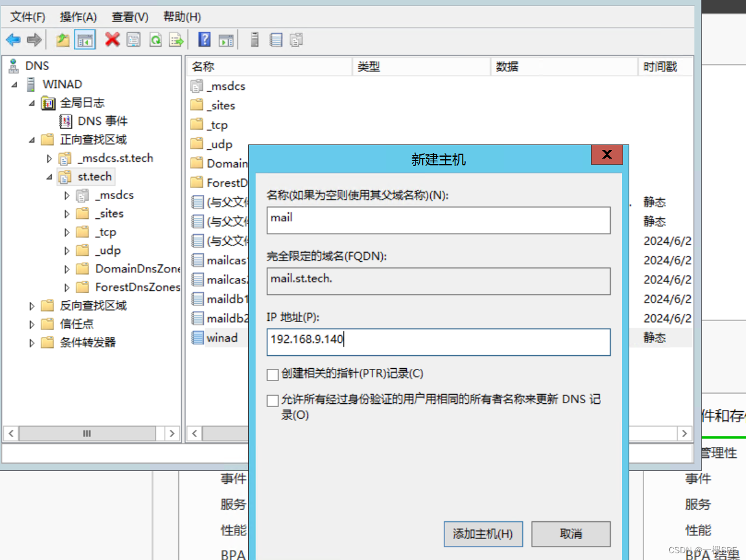Image resolution: width=746 pixels, height=560 pixels.
Task: Toggle the Show/Hide Action Pane toolbar icon
Action: (x=226, y=40)
